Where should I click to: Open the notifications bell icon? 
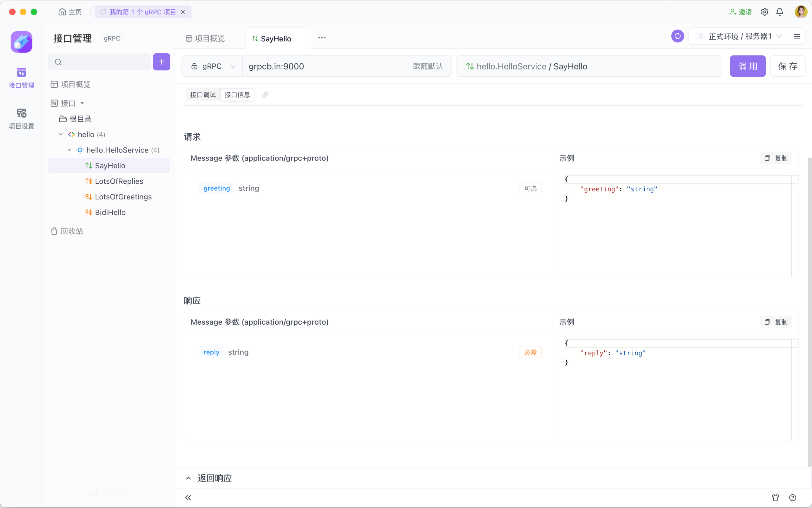[x=779, y=12]
